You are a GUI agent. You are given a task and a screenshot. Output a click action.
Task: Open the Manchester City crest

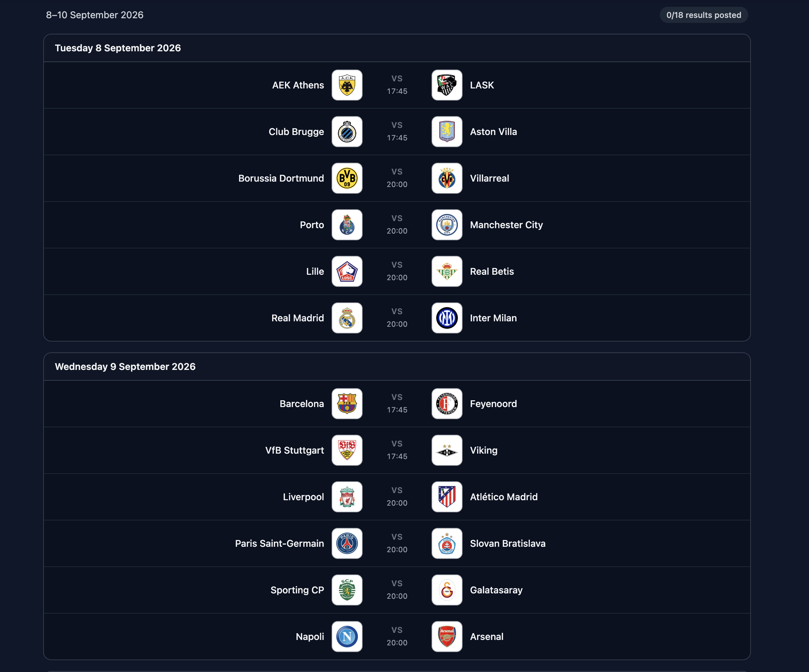[447, 225]
